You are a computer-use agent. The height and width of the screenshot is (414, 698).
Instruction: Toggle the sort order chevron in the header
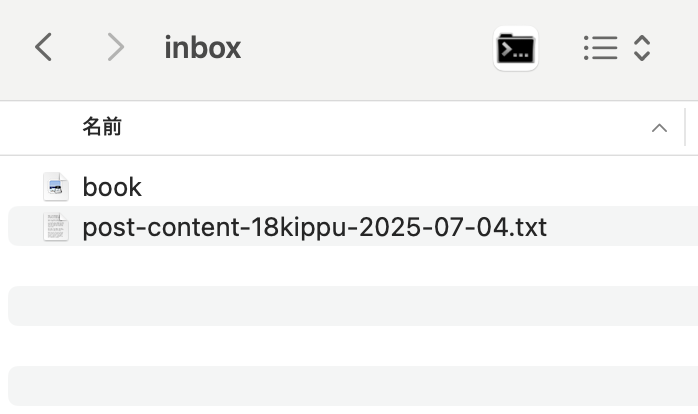tap(659, 128)
